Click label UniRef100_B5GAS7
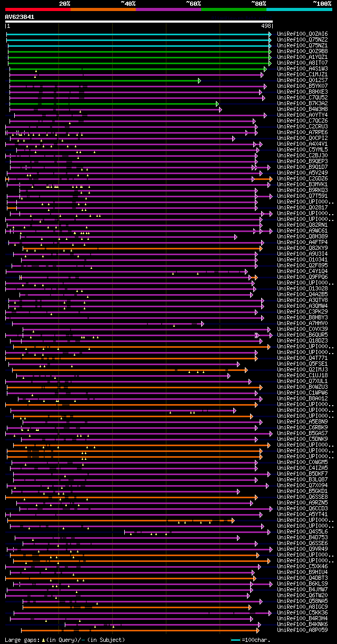Image resolution: width=337 pixels, height=644 pixels. tap(302, 433)
